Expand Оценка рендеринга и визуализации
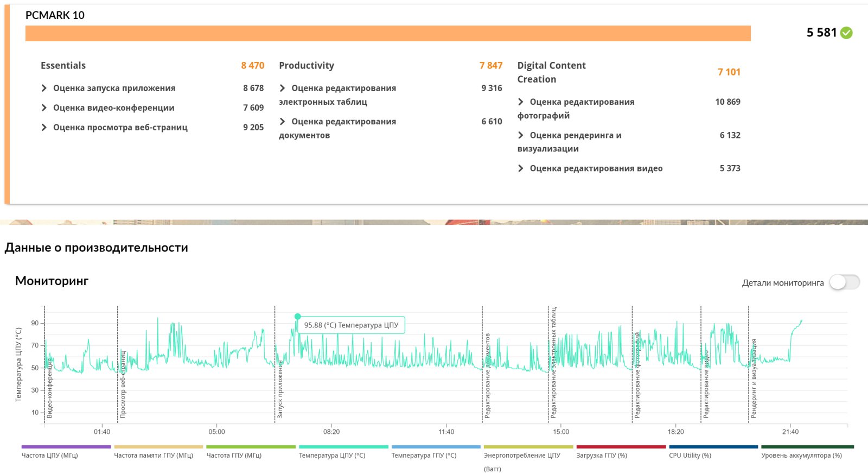The height and width of the screenshot is (473, 868). 521,135
